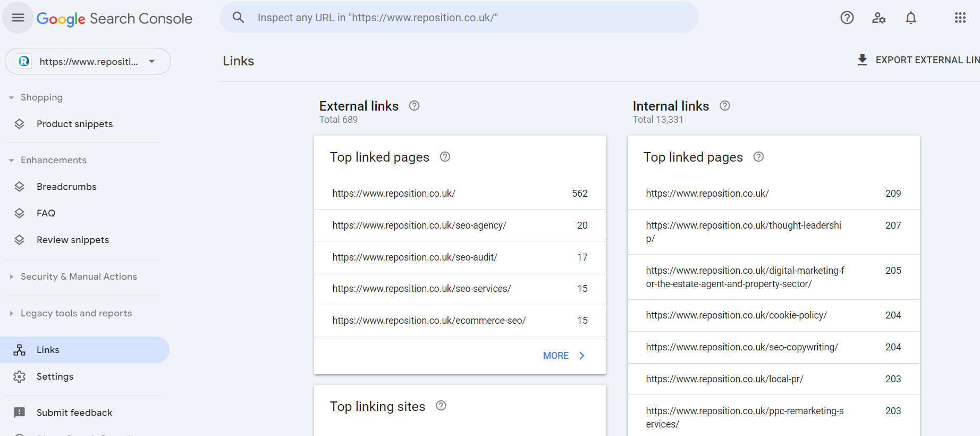Click the chevron arrow next to MORE
This screenshot has width=980, height=436.
tap(582, 356)
